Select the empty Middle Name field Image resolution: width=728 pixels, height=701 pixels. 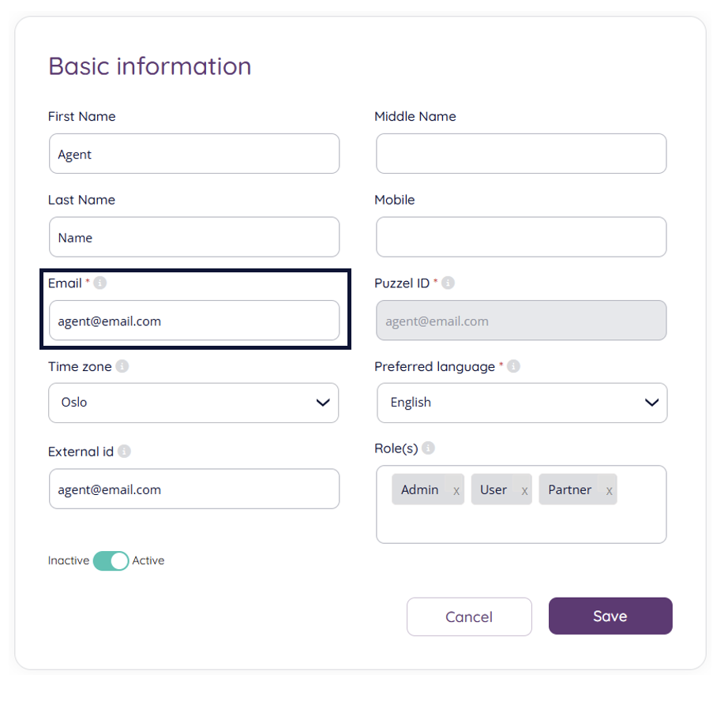[x=521, y=154]
